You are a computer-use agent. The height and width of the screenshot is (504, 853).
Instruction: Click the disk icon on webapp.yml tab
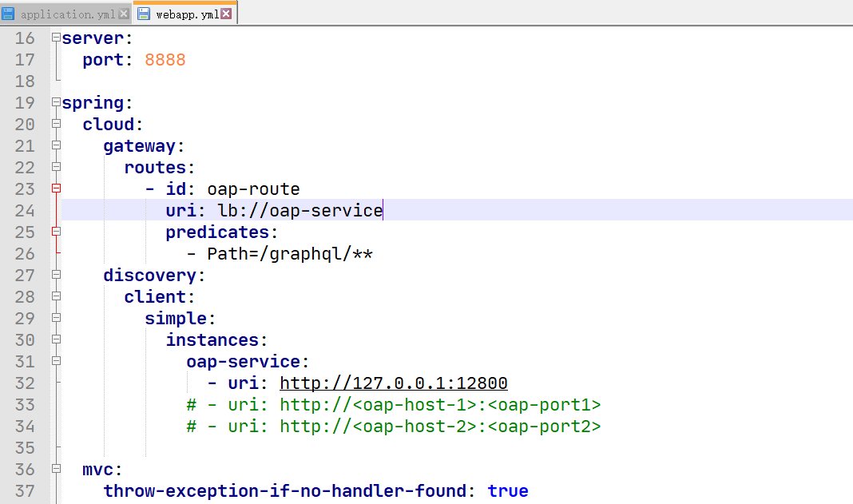point(144,14)
